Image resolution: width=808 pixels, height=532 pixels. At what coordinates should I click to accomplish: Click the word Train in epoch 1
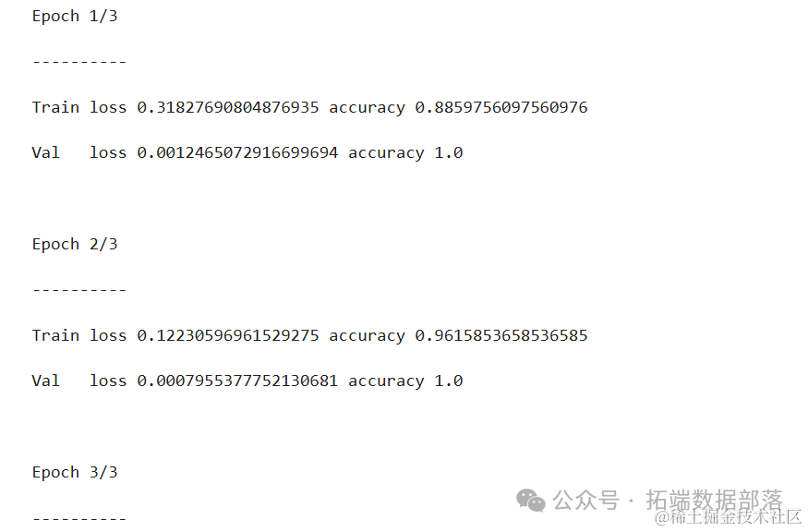click(55, 107)
